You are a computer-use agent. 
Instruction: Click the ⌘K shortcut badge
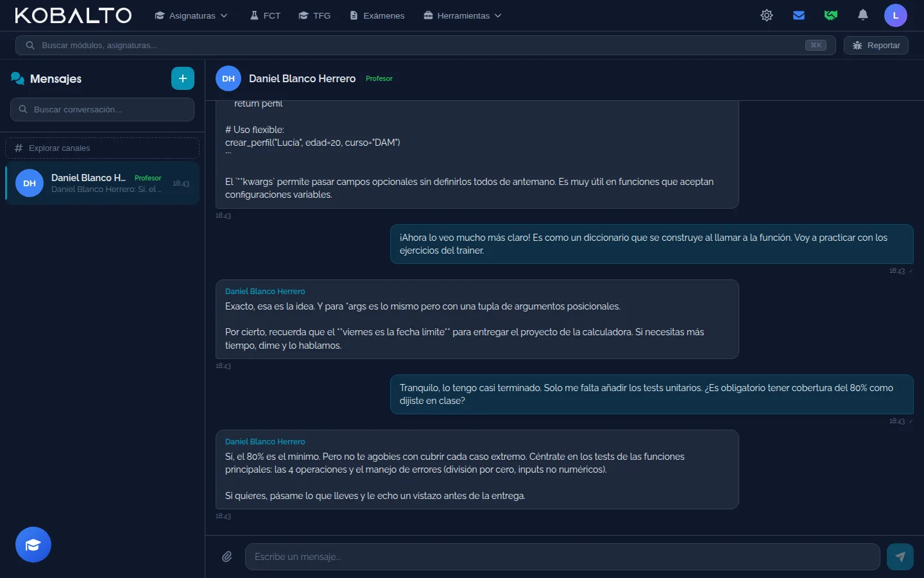(x=816, y=45)
